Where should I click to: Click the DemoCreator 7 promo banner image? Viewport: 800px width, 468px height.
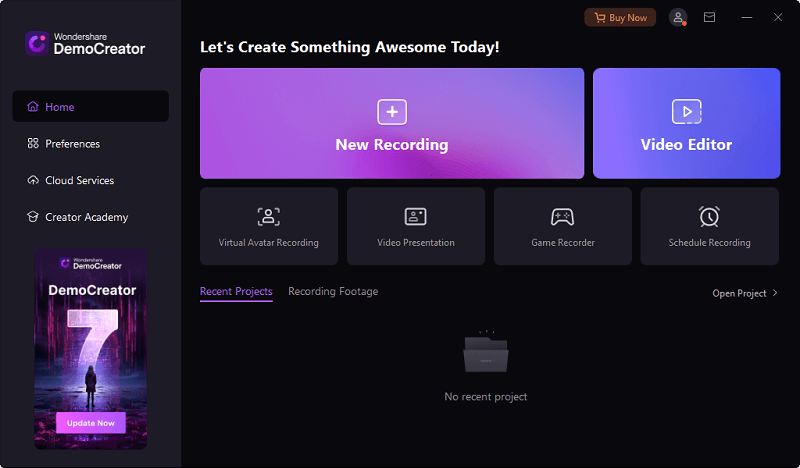[91, 349]
